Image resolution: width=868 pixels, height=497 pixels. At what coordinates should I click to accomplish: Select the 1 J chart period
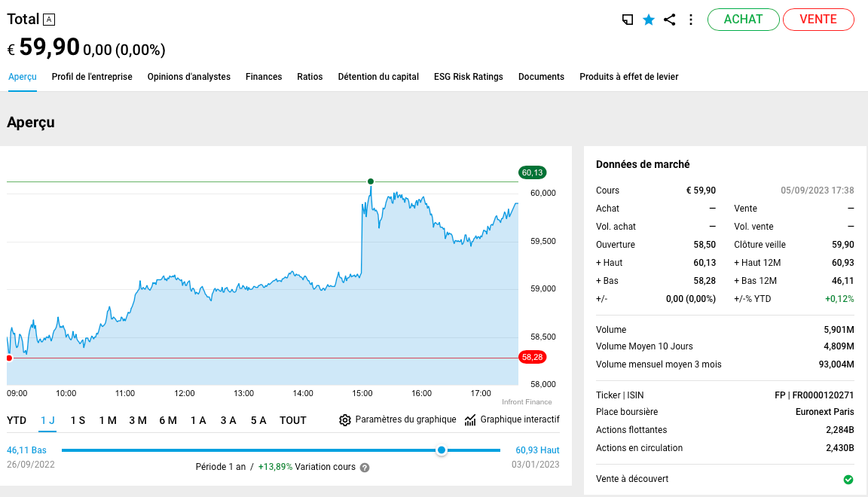tap(47, 421)
